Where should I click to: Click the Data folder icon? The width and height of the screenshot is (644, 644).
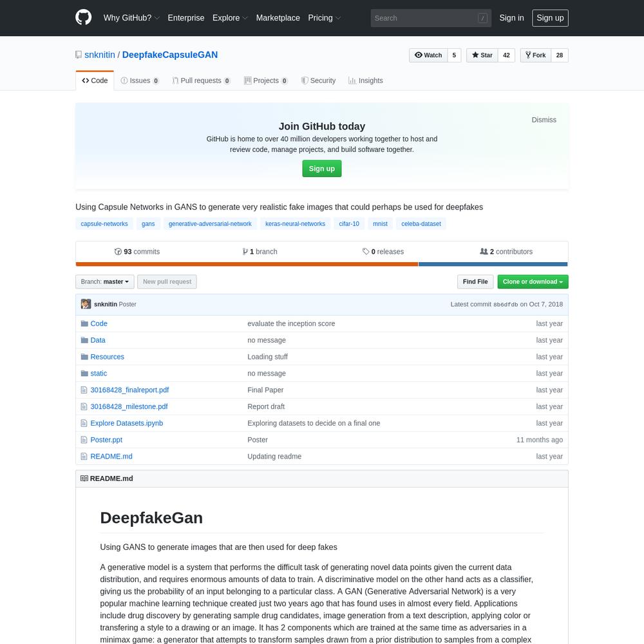(84, 340)
